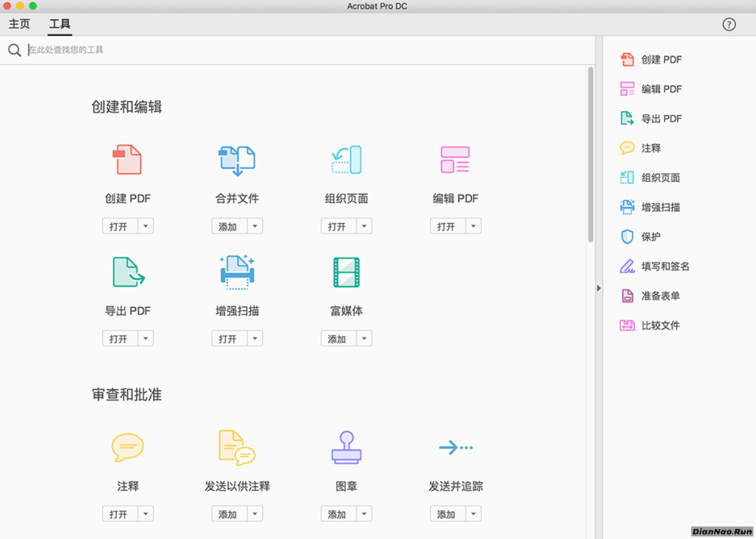The image size is (756, 539).
Task: Select 增强扫描 icon in right sidebar
Action: (627, 207)
